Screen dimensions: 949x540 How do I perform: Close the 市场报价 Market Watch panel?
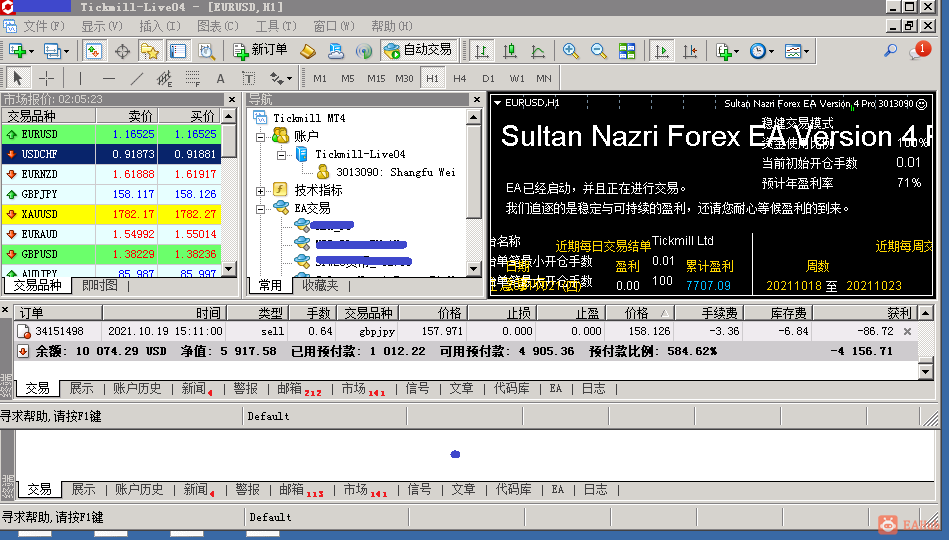click(x=232, y=99)
